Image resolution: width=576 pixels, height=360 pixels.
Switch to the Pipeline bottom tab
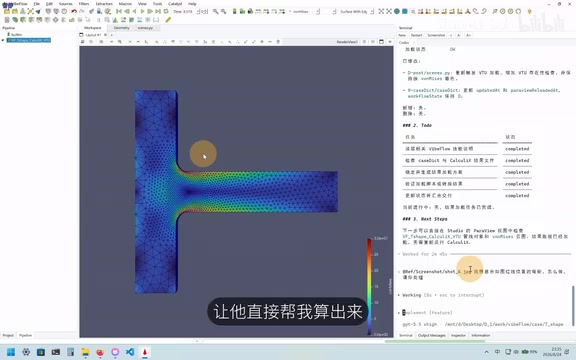pos(25,335)
